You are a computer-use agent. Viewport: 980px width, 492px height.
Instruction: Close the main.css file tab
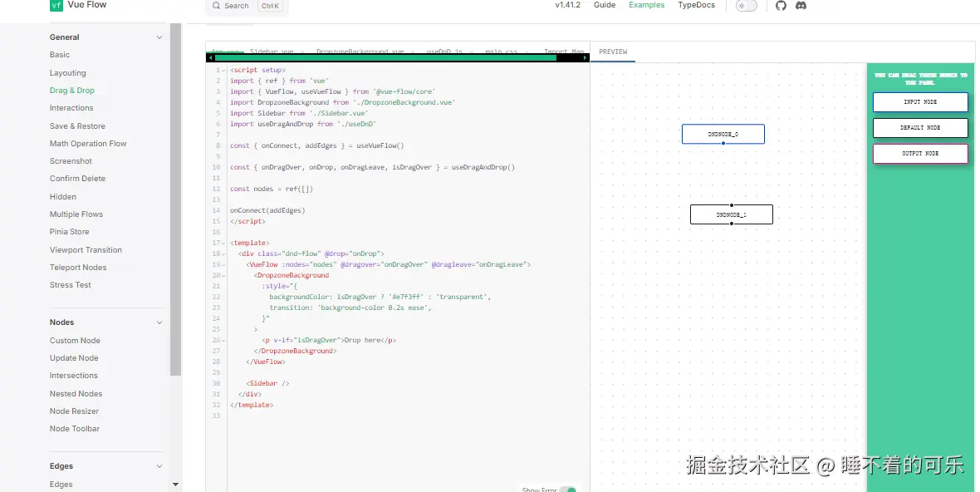point(526,52)
